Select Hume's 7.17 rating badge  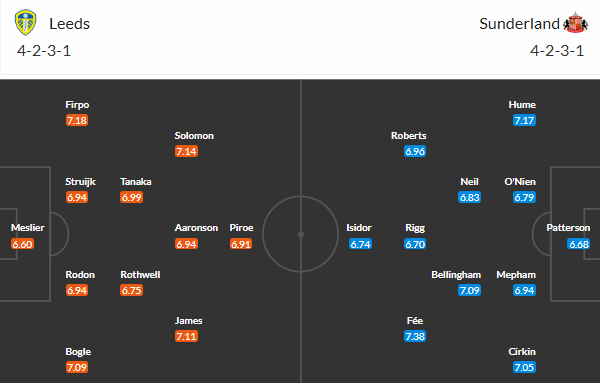coord(524,121)
